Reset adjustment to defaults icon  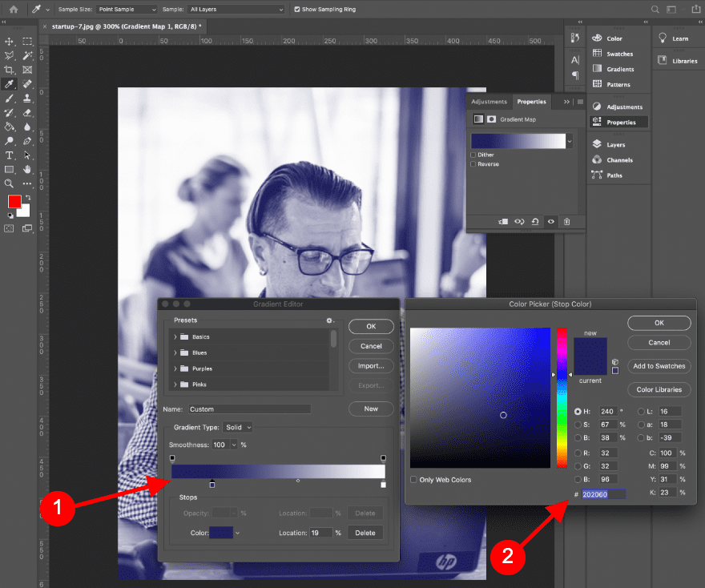534,221
